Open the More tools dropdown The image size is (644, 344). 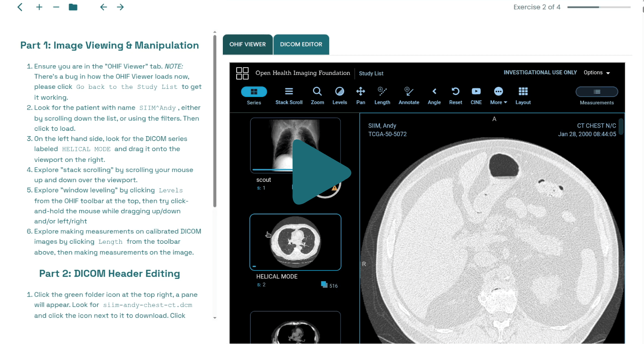[x=499, y=96]
